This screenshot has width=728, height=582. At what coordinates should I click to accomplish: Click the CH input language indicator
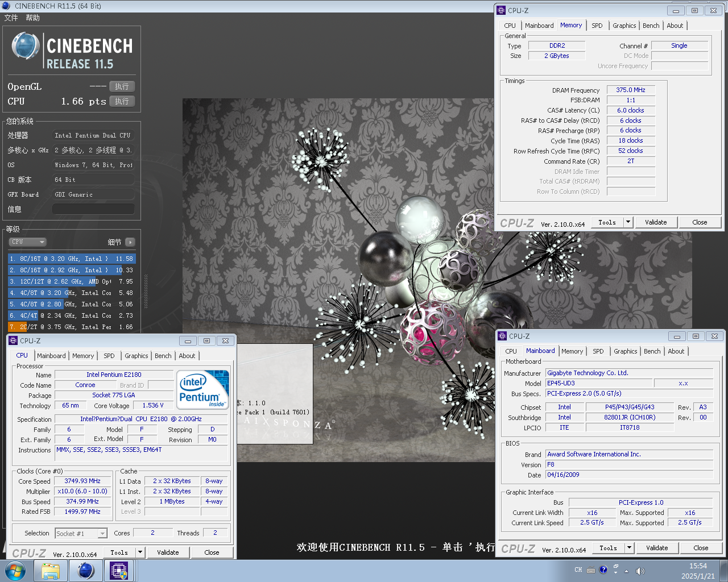tap(578, 570)
